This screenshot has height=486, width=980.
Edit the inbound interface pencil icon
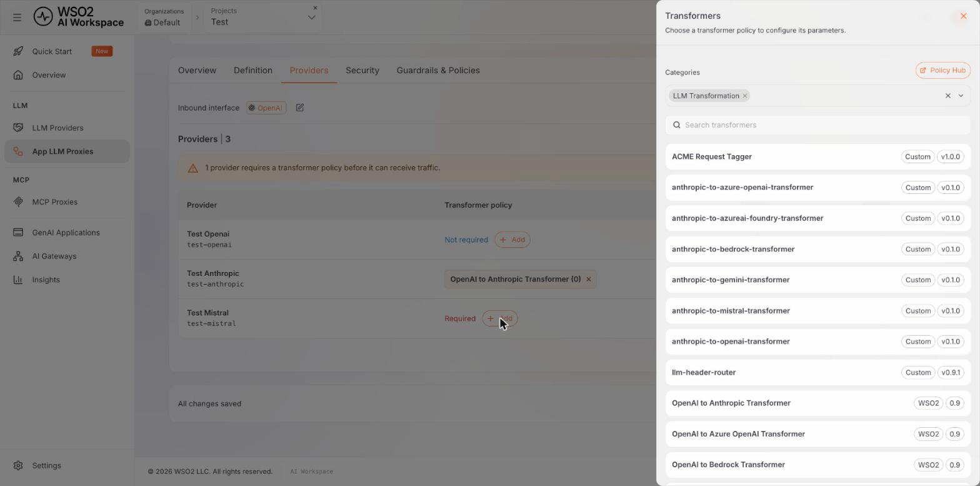point(300,108)
